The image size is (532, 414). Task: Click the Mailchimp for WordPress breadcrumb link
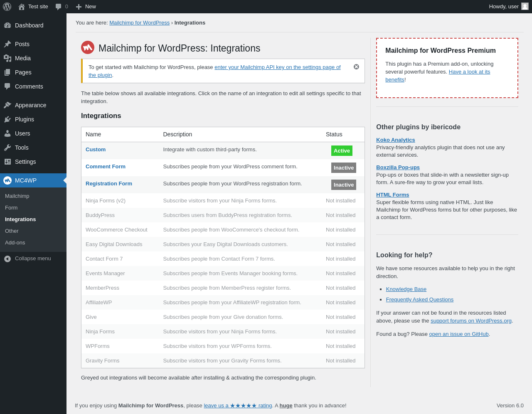pyautogui.click(x=139, y=23)
